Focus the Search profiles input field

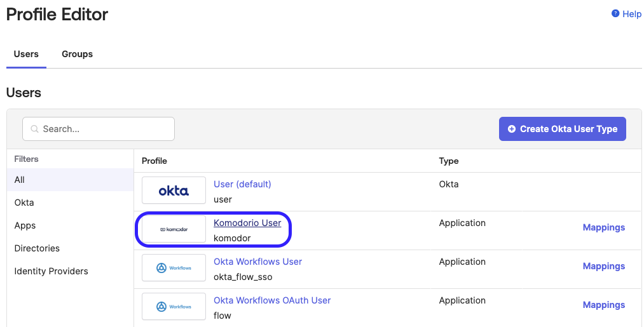[x=99, y=129]
